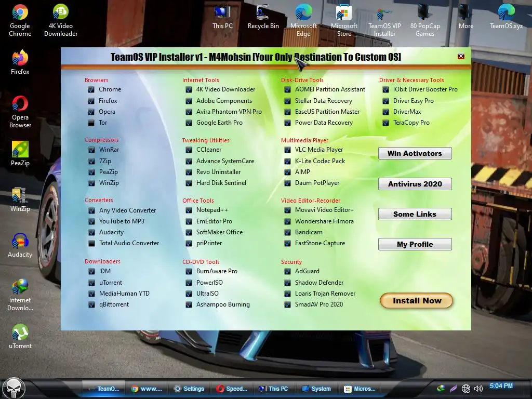Toggle the CCleaner checkbox

click(189, 150)
